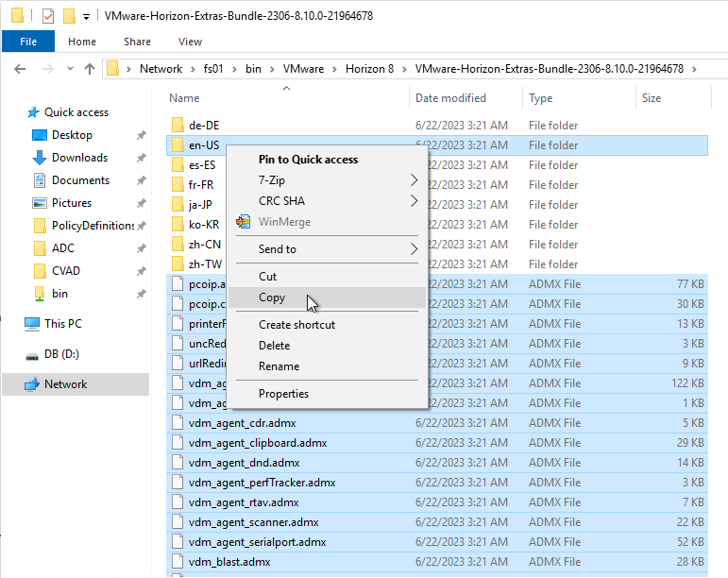Open the Send to submenu
This screenshot has height=578, width=728.
[x=327, y=249]
